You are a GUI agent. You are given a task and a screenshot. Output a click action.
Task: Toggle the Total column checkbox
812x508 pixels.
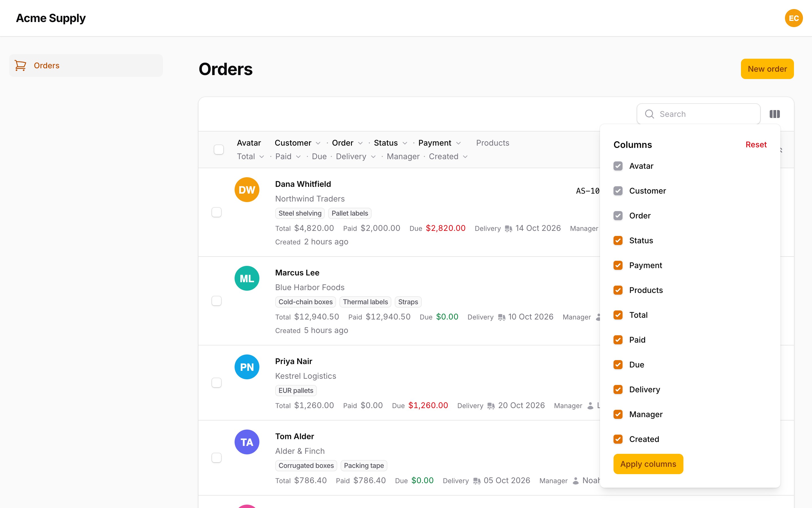(x=618, y=315)
